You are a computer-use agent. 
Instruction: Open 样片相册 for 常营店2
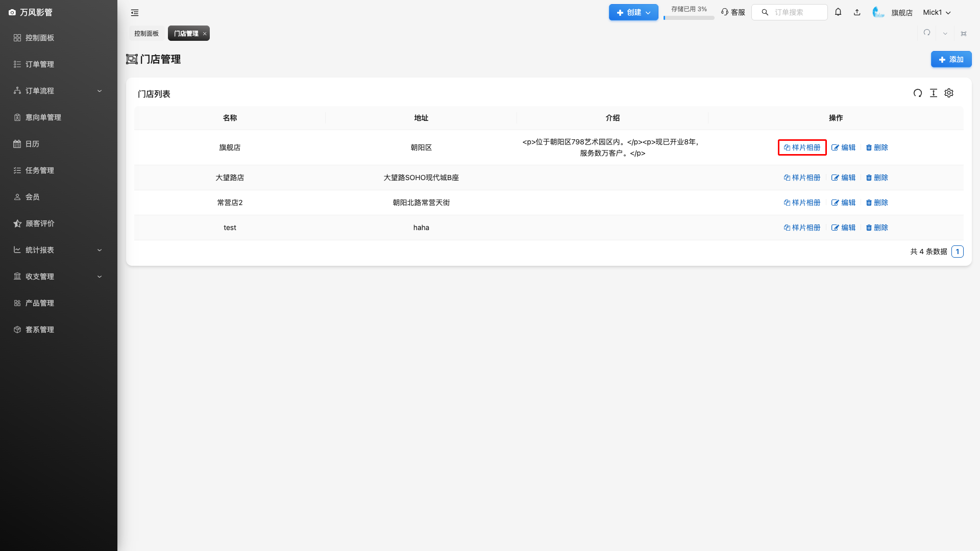point(802,203)
